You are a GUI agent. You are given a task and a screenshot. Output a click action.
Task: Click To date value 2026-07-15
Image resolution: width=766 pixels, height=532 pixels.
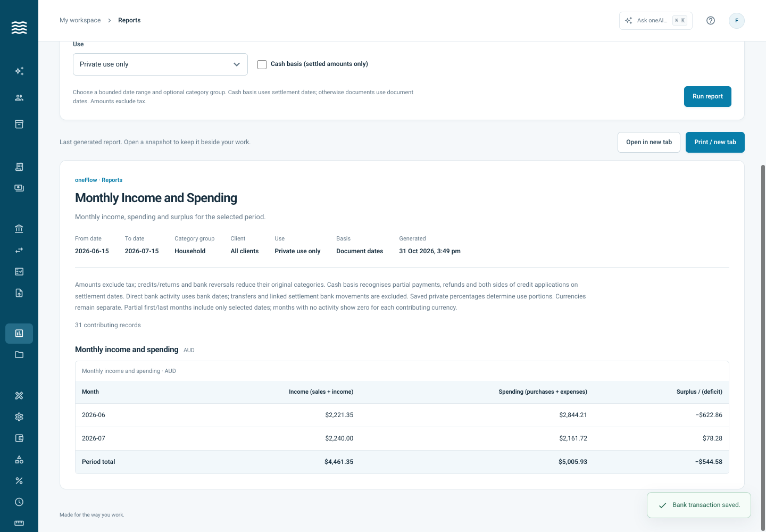coord(142,251)
